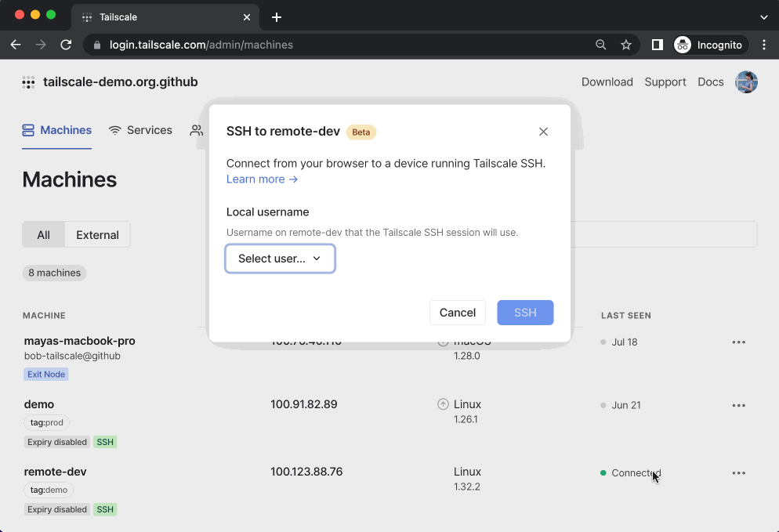Open the Users tab icon
The width and height of the screenshot is (779, 532).
pos(197,130)
